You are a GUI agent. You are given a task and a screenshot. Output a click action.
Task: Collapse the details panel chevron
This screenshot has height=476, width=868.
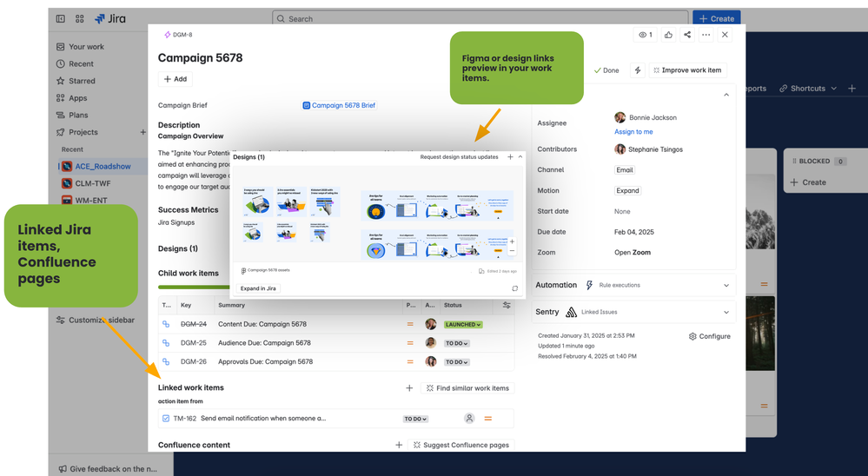[x=726, y=96]
